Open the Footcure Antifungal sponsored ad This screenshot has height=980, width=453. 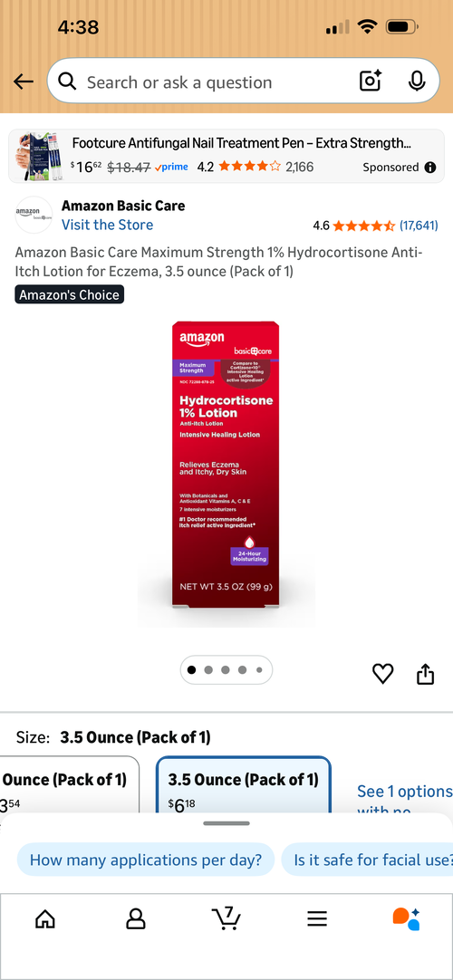click(x=226, y=156)
